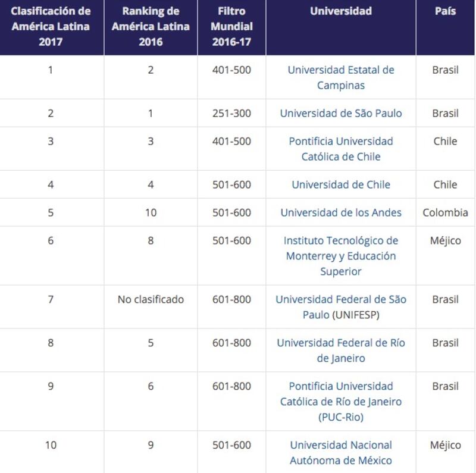Open the Universidad Estatal de Campinas link

coord(340,77)
